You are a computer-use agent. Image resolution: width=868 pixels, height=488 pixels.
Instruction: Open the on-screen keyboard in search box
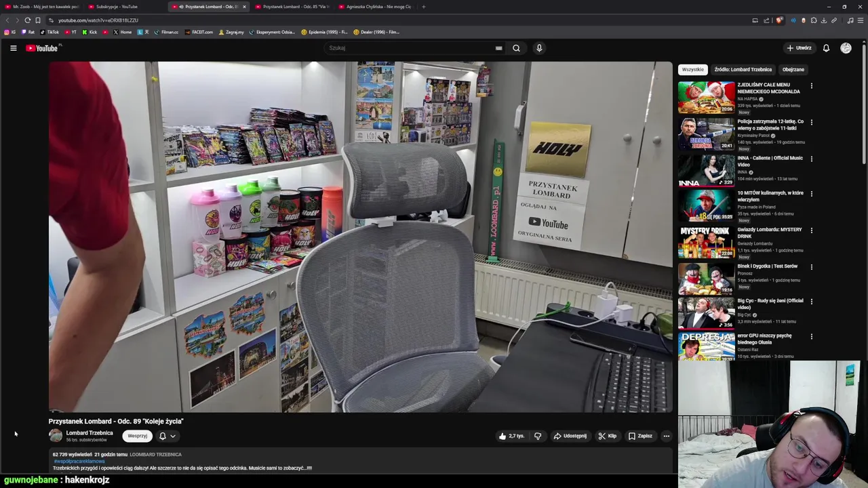[x=498, y=48]
